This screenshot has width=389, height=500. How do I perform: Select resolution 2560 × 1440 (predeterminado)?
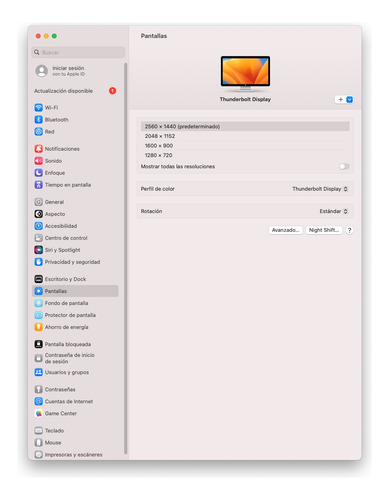point(245,126)
